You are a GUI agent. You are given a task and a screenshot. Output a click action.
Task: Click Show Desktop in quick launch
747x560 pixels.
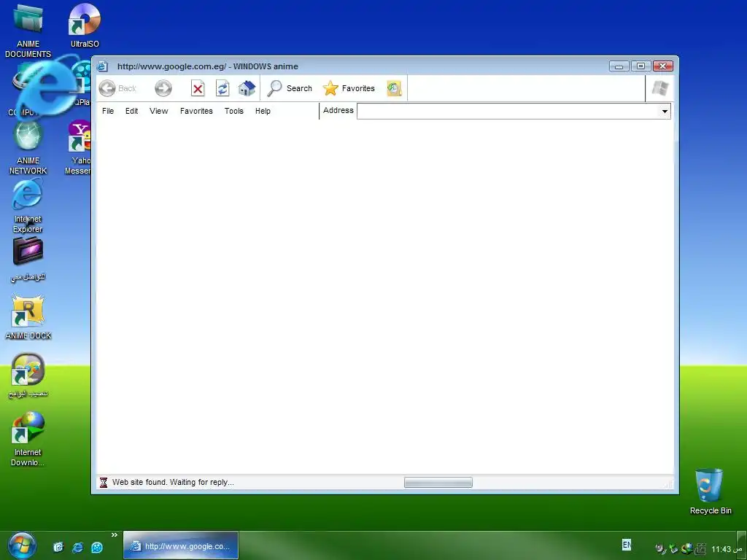click(58, 547)
